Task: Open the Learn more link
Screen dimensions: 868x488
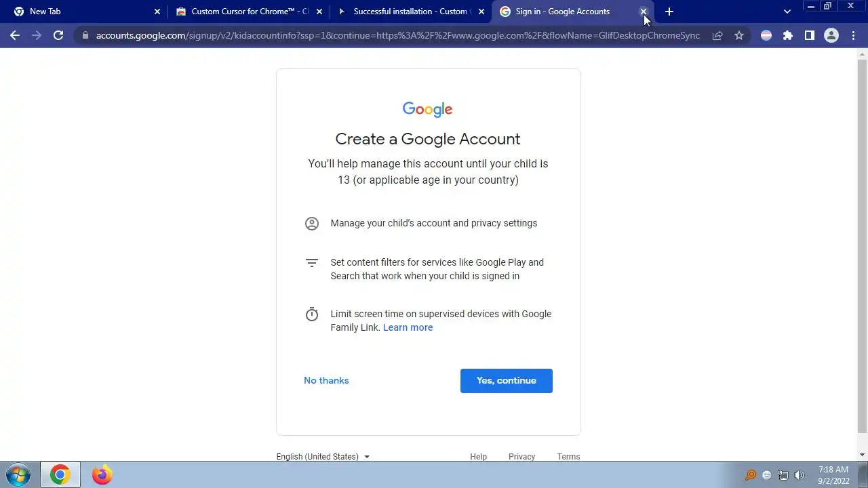Action: 408,327
